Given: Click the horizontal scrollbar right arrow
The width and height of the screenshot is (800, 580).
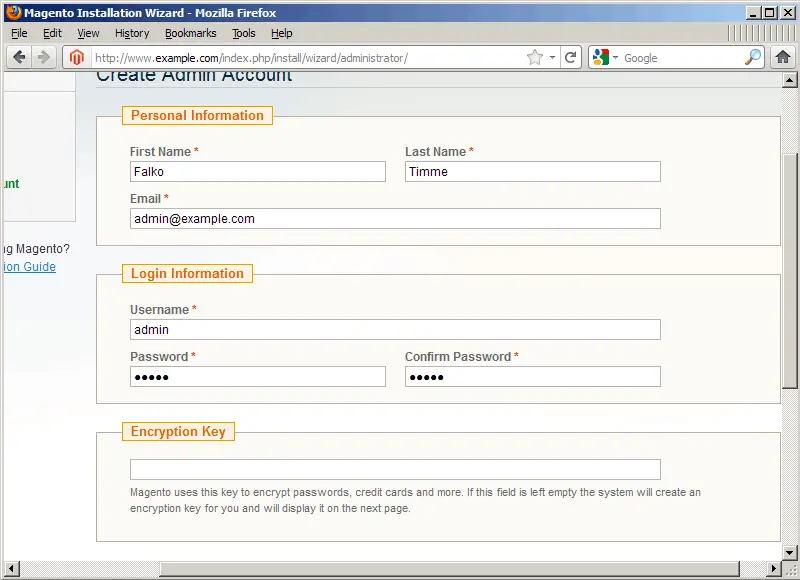Looking at the screenshot, I should pyautogui.click(x=774, y=568).
